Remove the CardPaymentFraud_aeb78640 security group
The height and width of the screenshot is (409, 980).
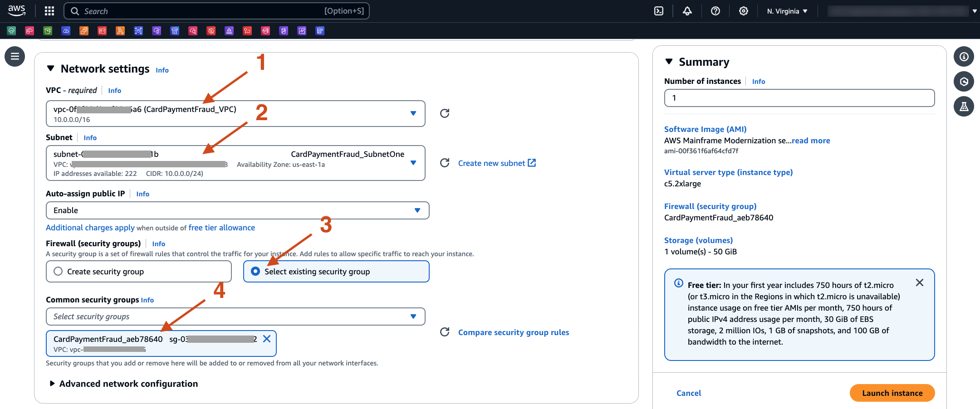(267, 339)
